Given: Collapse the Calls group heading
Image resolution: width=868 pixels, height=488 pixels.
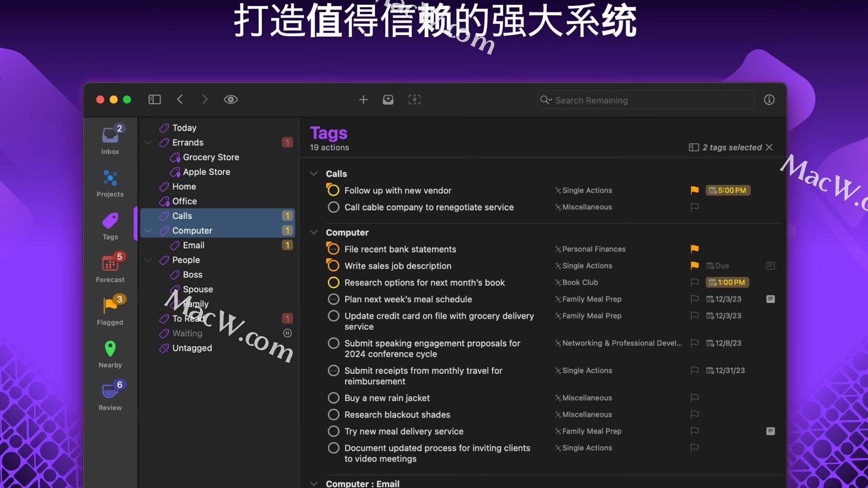Looking at the screenshot, I should pyautogui.click(x=314, y=174).
